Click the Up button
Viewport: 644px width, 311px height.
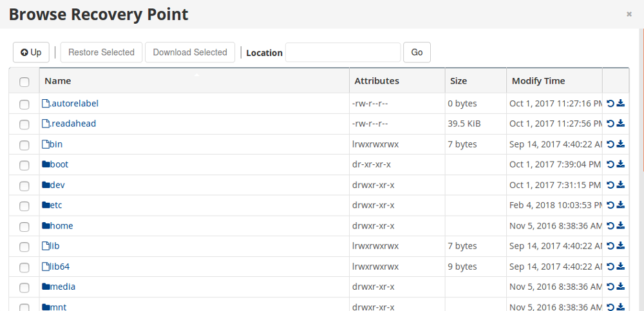[x=31, y=52]
